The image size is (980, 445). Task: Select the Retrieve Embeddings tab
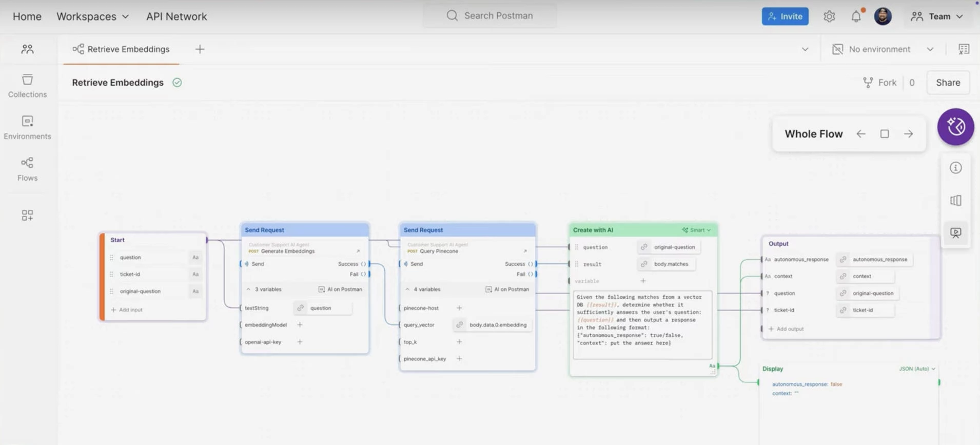coord(121,49)
